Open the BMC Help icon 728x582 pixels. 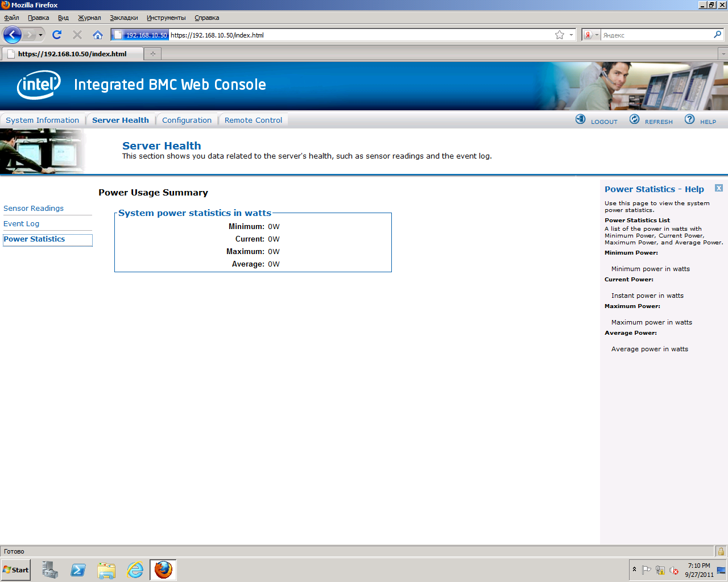[x=689, y=119]
